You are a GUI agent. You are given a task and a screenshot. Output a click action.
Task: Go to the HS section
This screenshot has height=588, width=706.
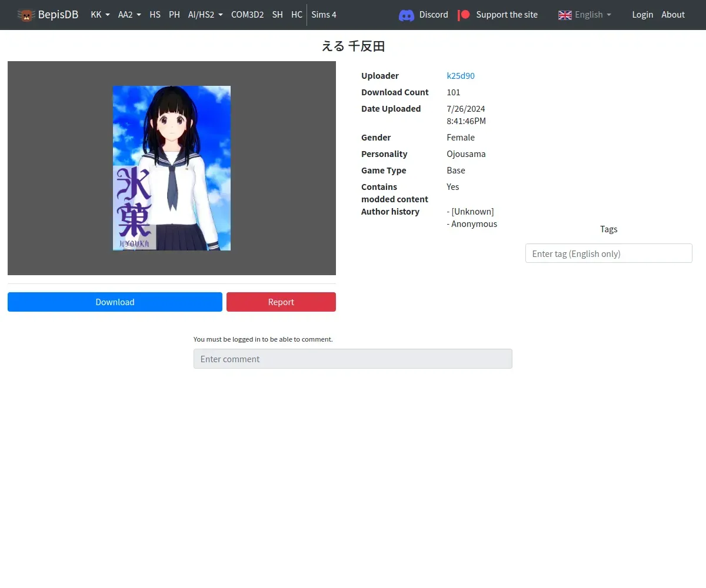[155, 15]
